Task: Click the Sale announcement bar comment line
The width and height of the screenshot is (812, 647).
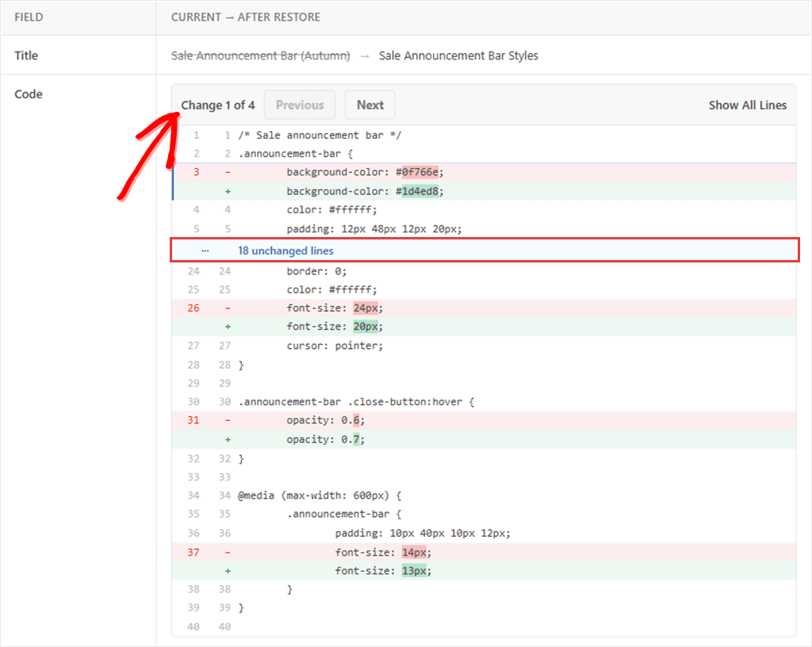Action: point(320,135)
